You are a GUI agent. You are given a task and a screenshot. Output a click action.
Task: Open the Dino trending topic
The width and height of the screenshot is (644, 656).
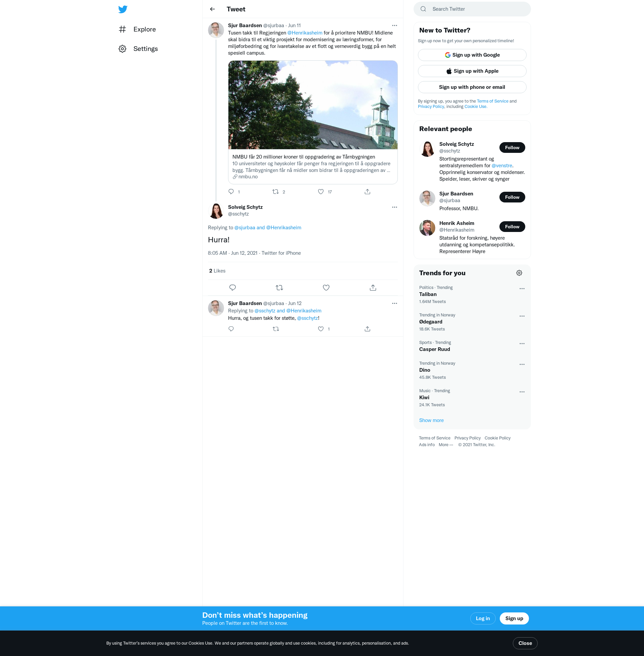click(x=425, y=370)
